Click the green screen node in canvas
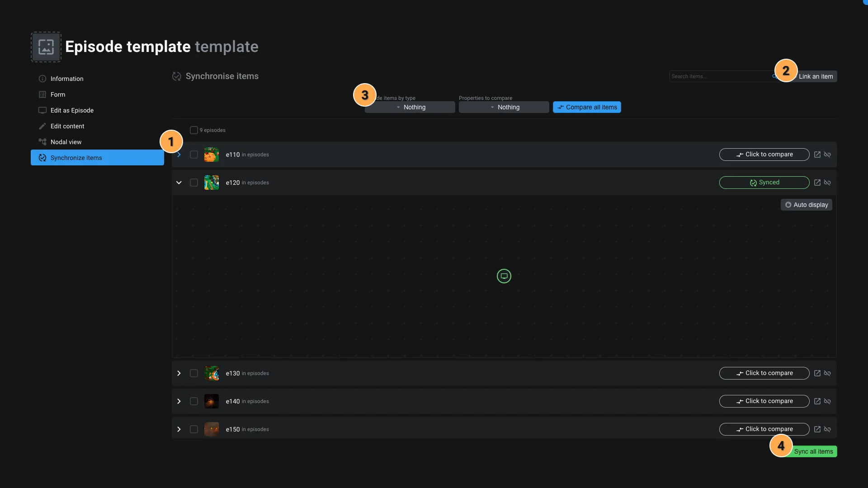Image resolution: width=868 pixels, height=488 pixels. click(x=504, y=276)
